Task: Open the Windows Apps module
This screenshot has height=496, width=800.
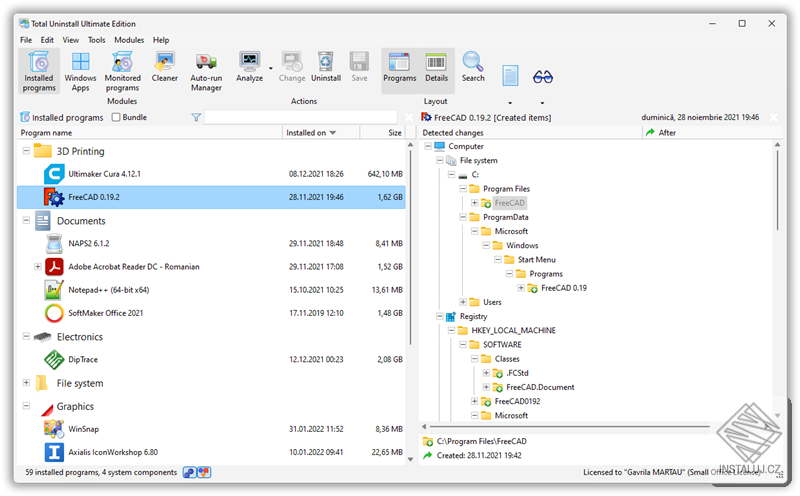Action: coord(80,71)
